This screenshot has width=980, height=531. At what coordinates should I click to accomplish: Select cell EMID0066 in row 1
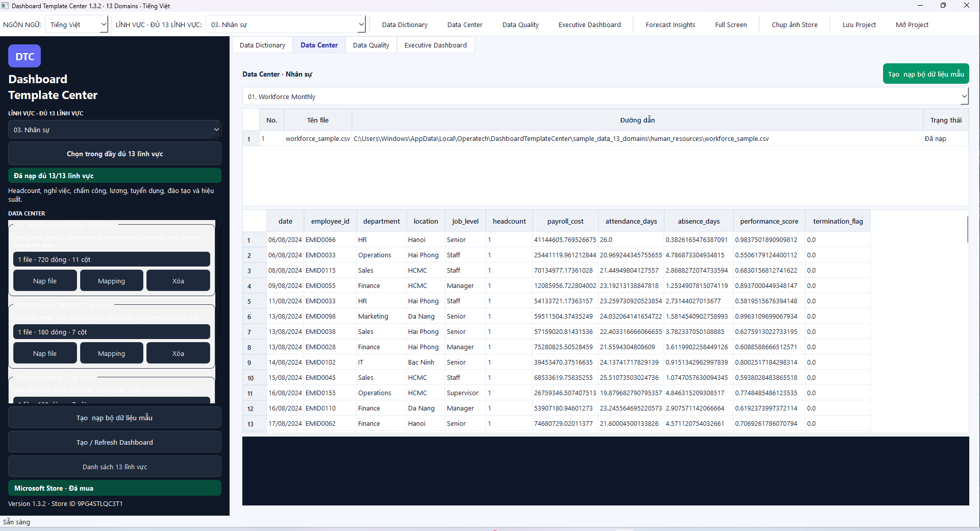(x=330, y=239)
